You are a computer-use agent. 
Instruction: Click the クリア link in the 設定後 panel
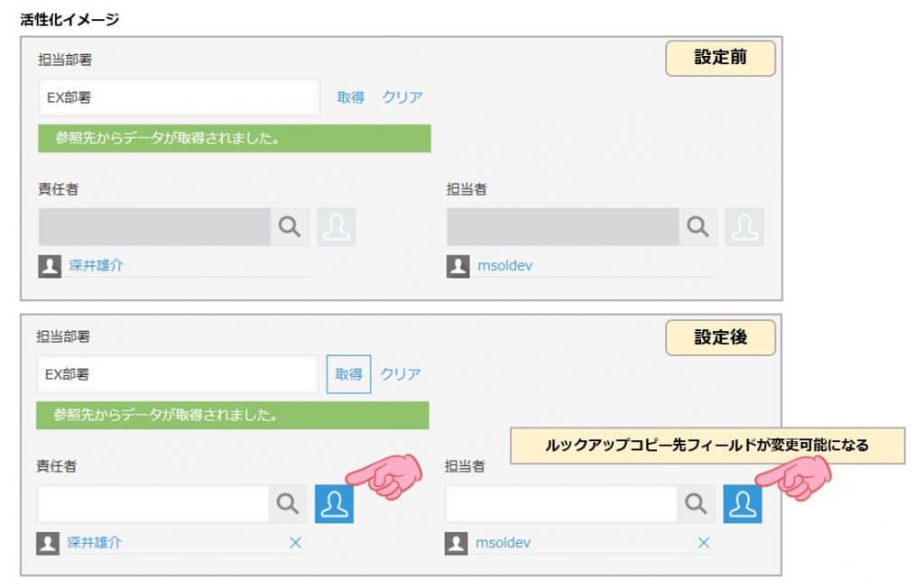point(401,374)
